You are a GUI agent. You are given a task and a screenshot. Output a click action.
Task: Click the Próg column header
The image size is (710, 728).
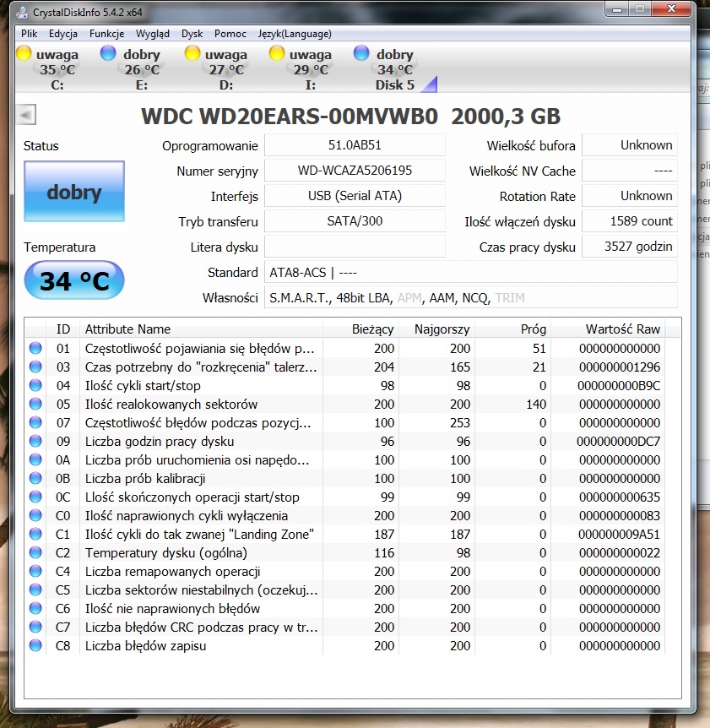[512, 329]
